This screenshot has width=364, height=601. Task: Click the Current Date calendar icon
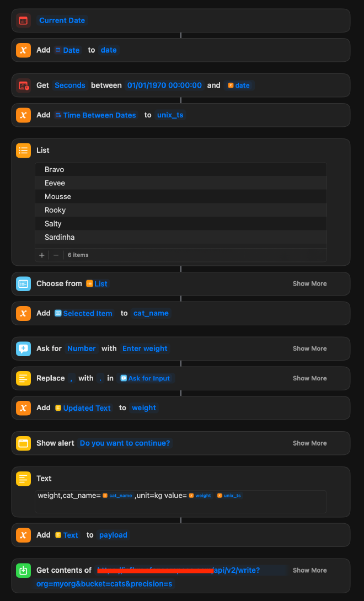tap(23, 20)
